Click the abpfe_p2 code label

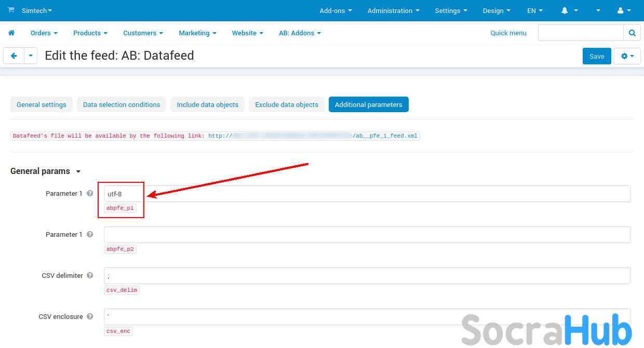(x=120, y=249)
